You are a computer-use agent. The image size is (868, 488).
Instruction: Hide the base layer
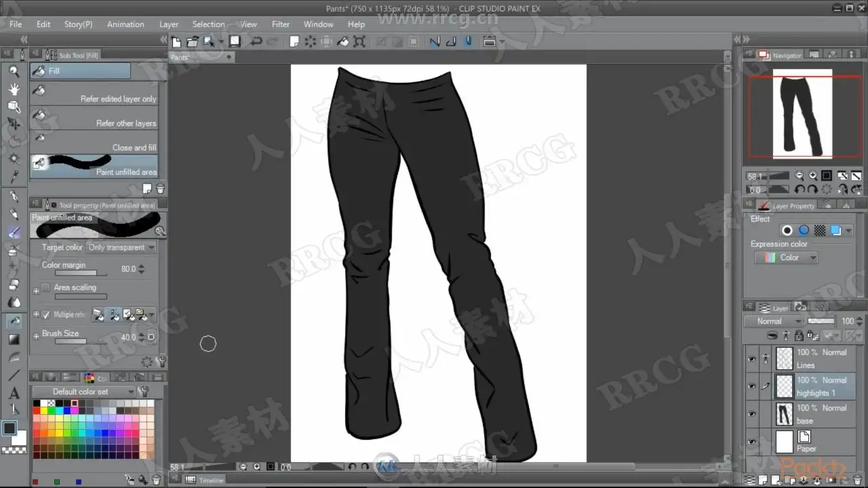tap(751, 414)
